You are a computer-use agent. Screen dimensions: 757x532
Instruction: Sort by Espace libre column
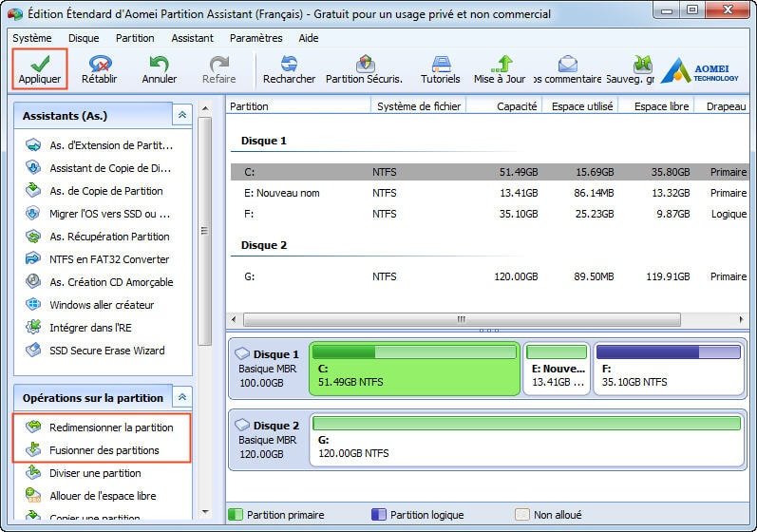click(x=656, y=106)
